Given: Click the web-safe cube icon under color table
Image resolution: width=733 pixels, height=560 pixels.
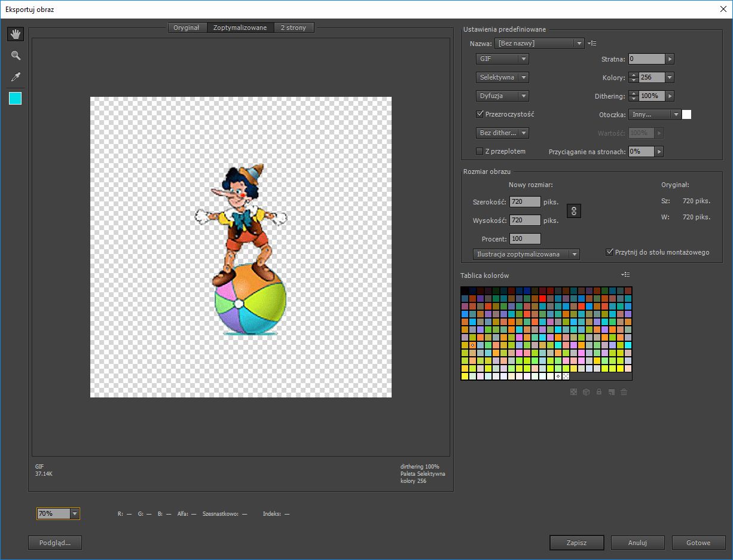Looking at the screenshot, I should click(x=587, y=392).
